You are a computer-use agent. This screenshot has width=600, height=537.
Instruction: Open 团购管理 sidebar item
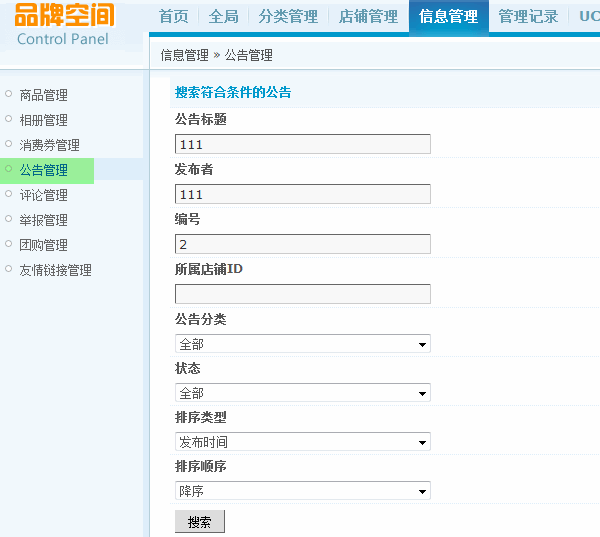44,245
